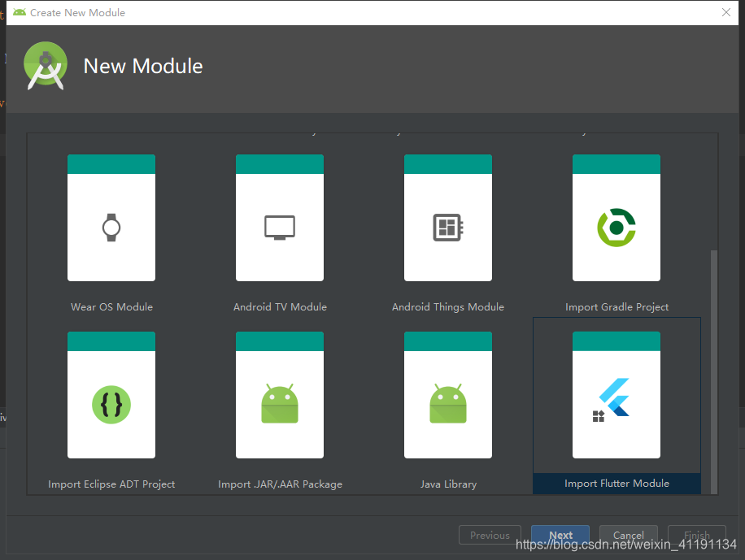745x560 pixels.
Task: Click the Wear OS Module label
Action: (111, 307)
